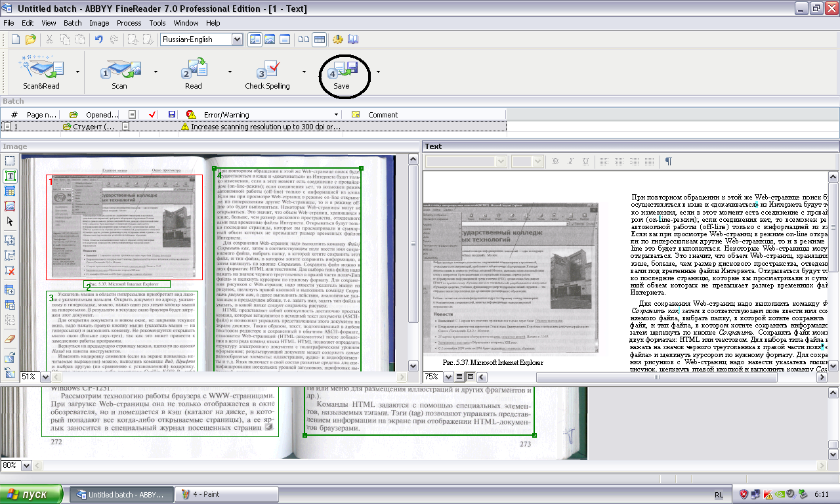The width and height of the screenshot is (840, 504).
Task: Click the Comment column header
Action: [x=383, y=114]
